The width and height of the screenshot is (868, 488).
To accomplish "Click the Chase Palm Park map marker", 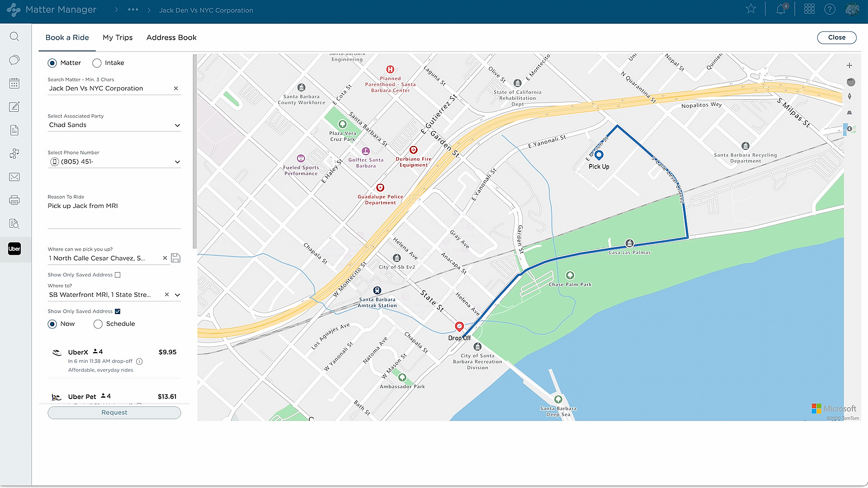I will pyautogui.click(x=570, y=275).
